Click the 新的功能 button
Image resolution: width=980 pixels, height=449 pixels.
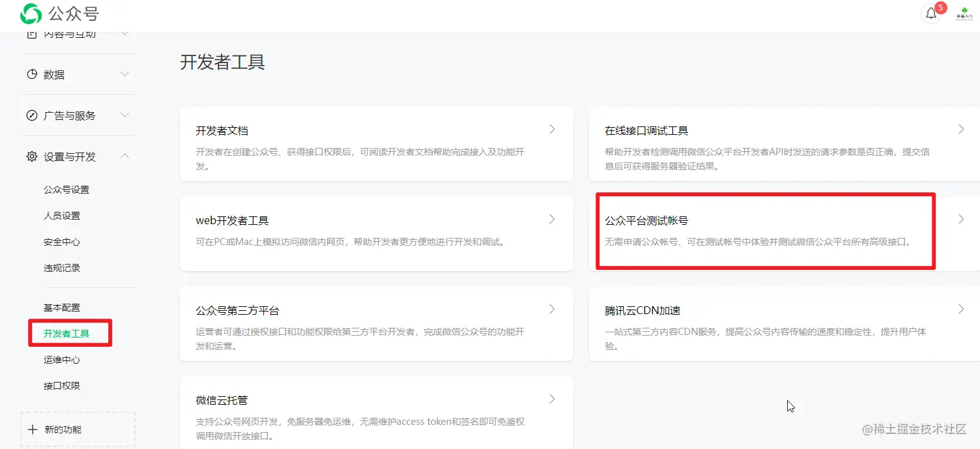(x=78, y=429)
